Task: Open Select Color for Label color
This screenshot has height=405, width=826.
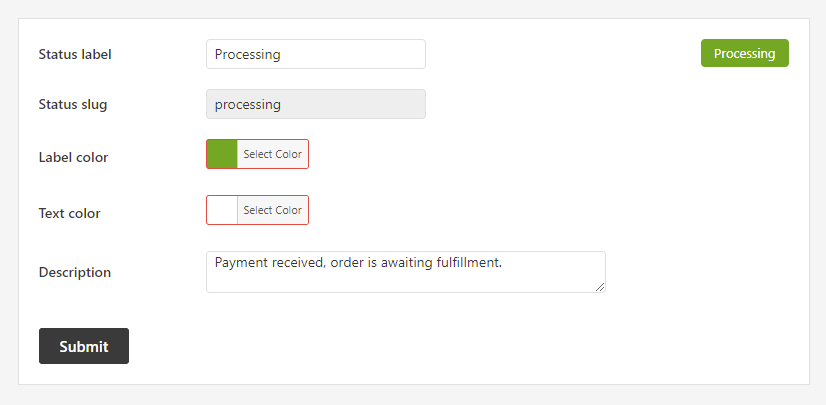Action: (x=272, y=154)
